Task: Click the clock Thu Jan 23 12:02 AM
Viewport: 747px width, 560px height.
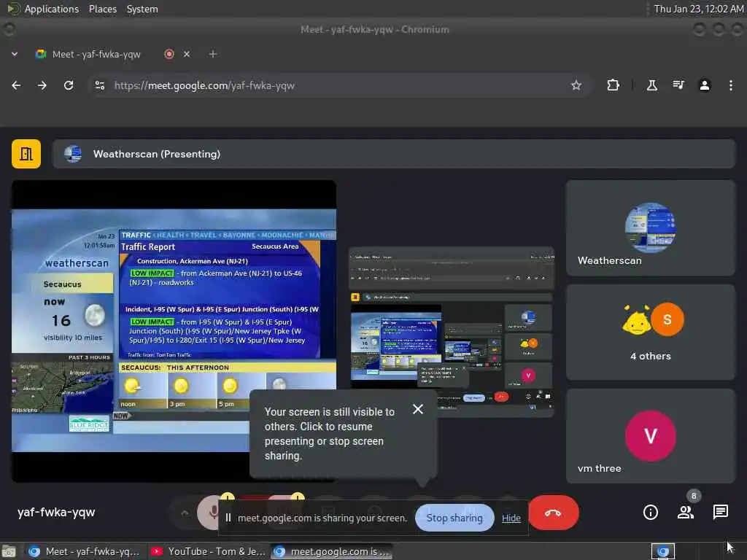Action: 698,9
